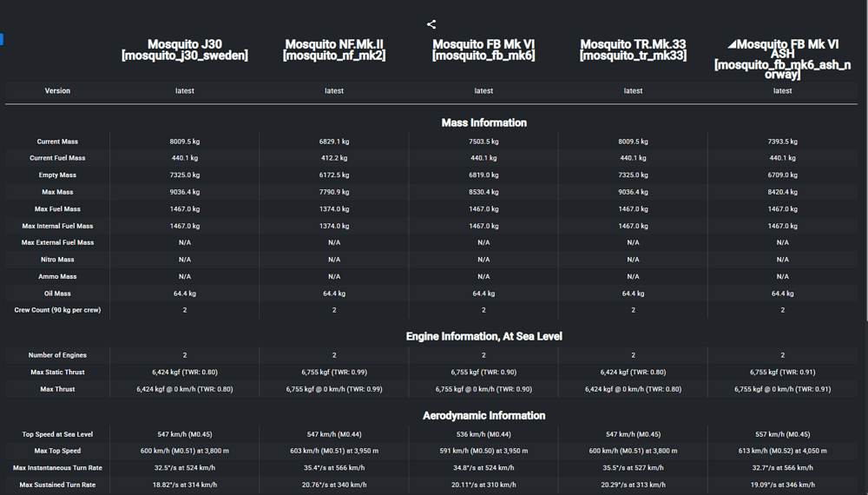Click the Top Speed at Sea Level label
Screen dimensions: 868x495
point(57,434)
